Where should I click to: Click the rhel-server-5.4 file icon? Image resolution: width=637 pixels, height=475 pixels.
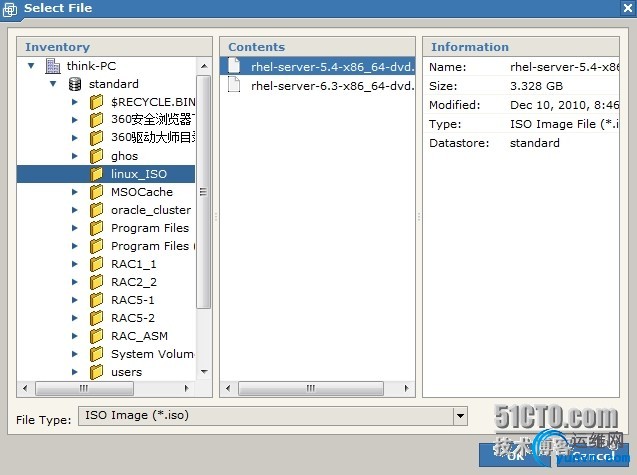[234, 66]
